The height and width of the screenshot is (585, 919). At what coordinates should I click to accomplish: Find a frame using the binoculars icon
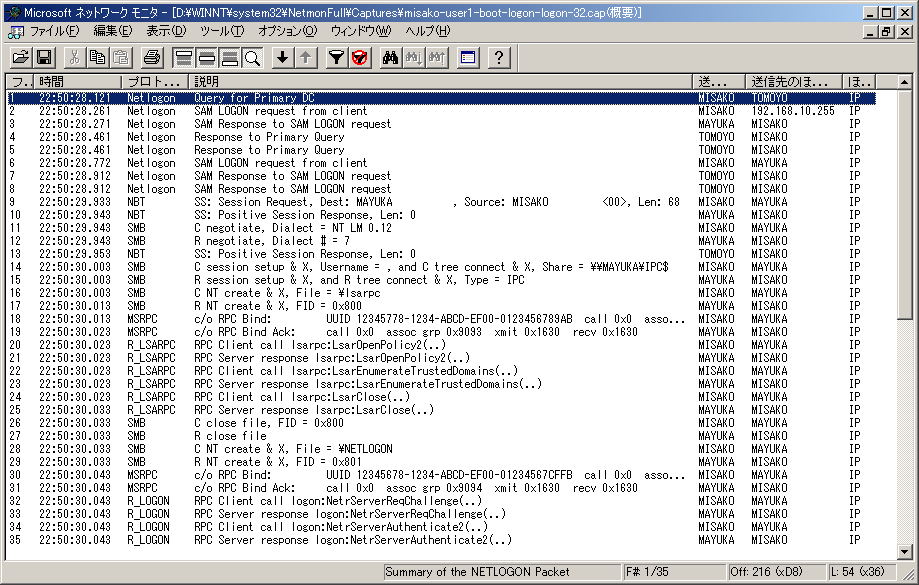pos(390,57)
